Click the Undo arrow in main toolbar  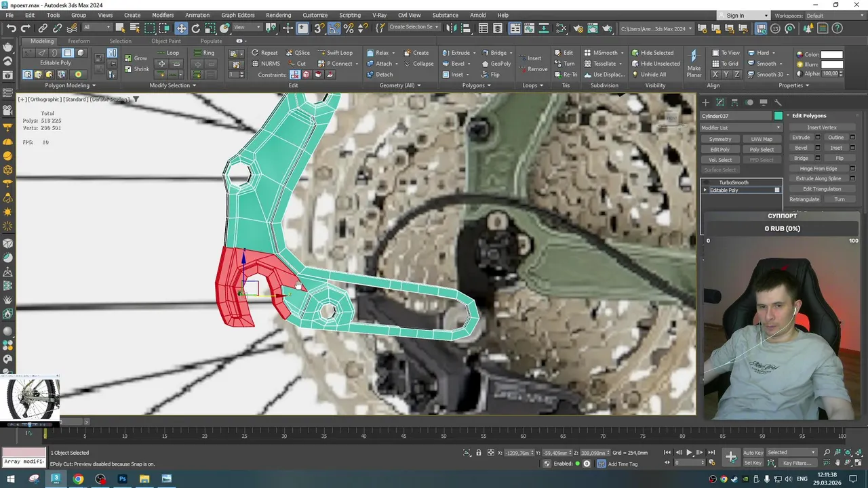click(x=12, y=28)
